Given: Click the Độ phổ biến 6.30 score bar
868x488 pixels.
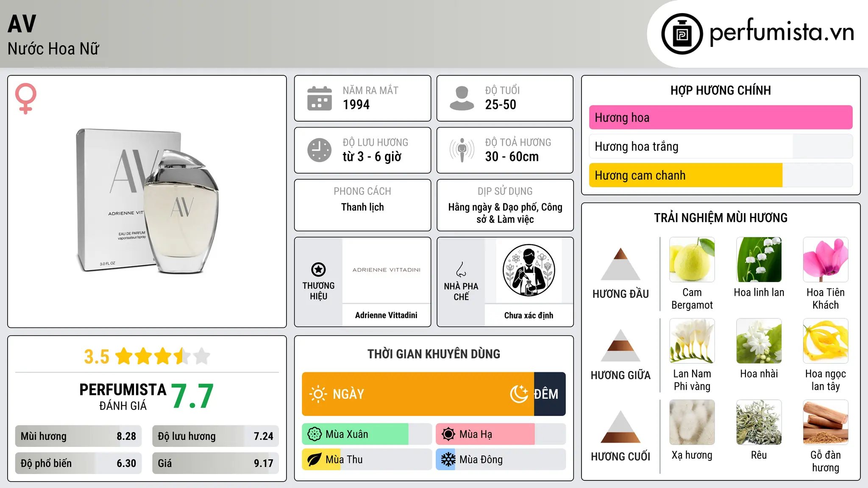Looking at the screenshot, I should [78, 463].
